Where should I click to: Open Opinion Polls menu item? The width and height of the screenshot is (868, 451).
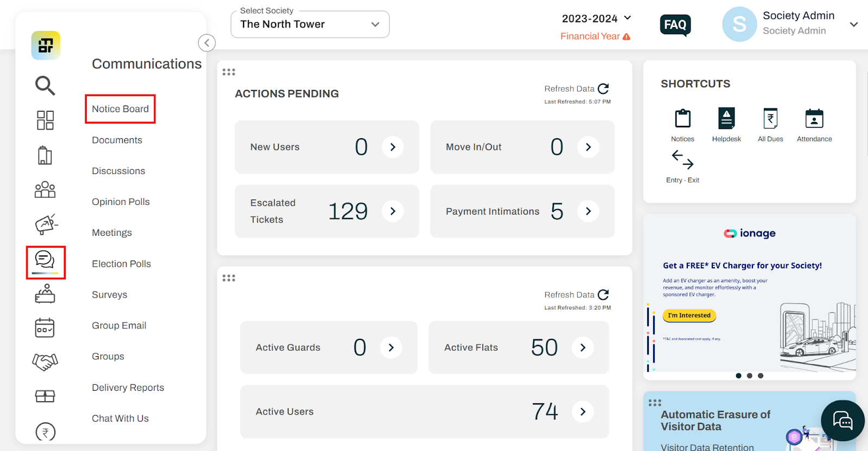click(121, 202)
